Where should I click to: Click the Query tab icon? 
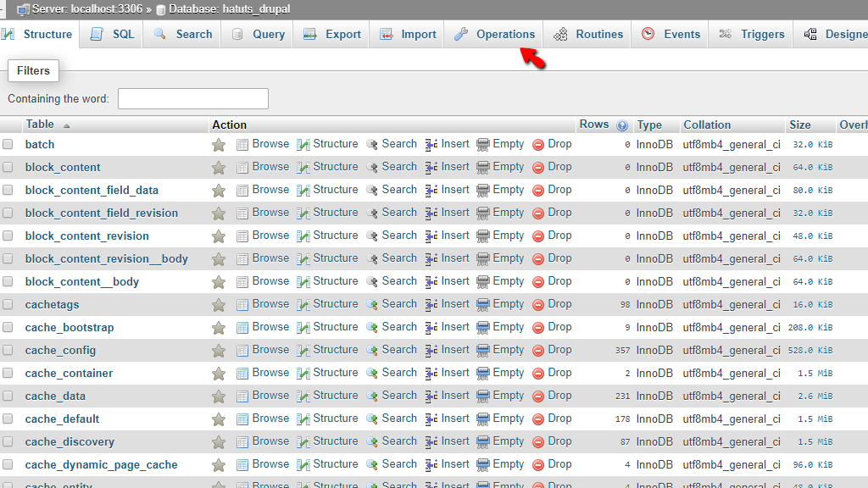(237, 34)
